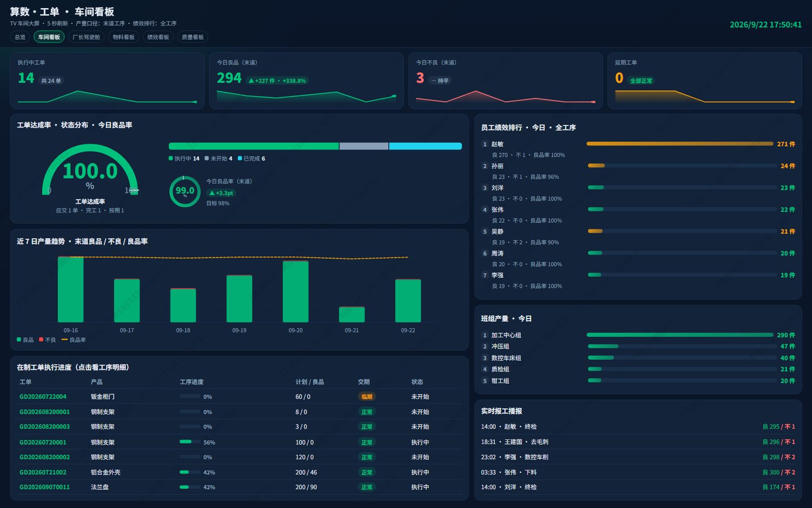
Task: Open the 厂长驾驶舱 tab
Action: point(87,37)
